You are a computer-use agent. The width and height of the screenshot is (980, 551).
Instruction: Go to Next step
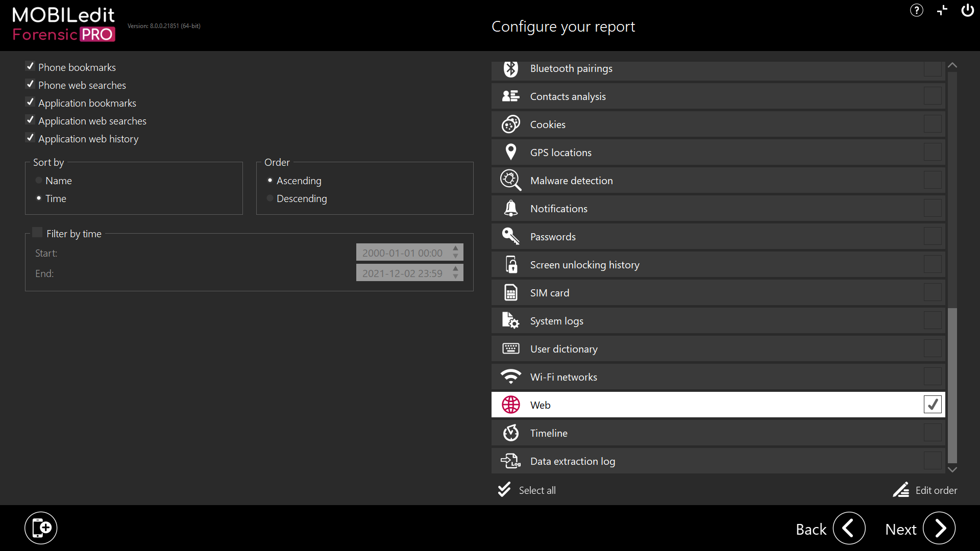939,529
